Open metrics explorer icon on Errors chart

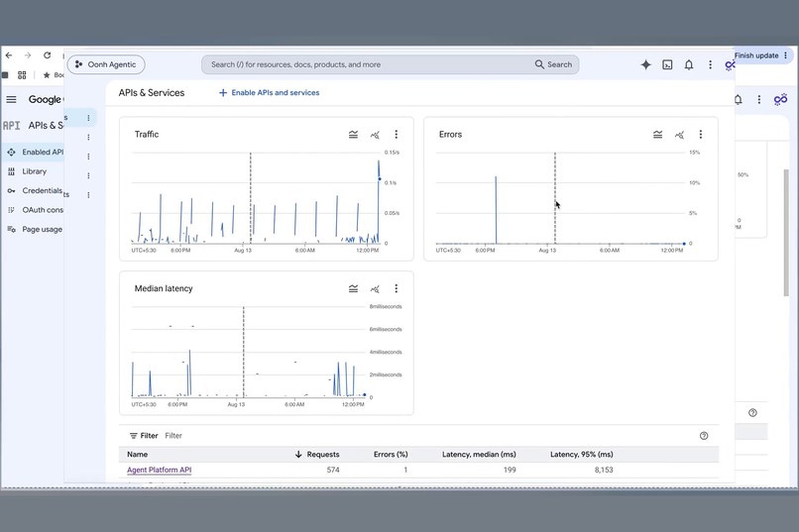(679, 135)
